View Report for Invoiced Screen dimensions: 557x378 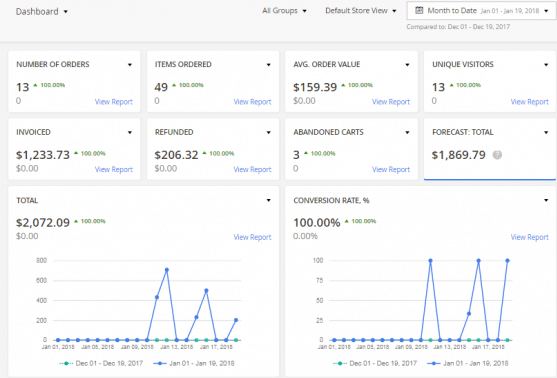click(x=114, y=169)
